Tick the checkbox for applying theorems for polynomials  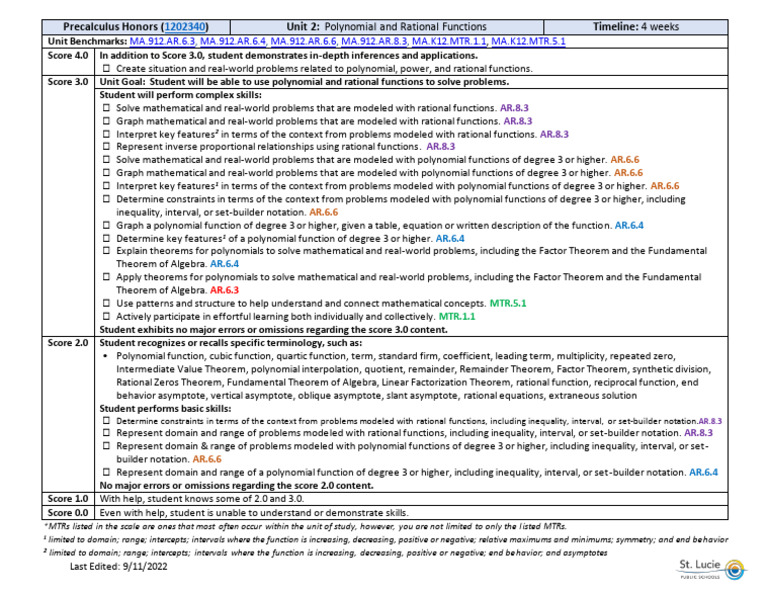[106, 277]
